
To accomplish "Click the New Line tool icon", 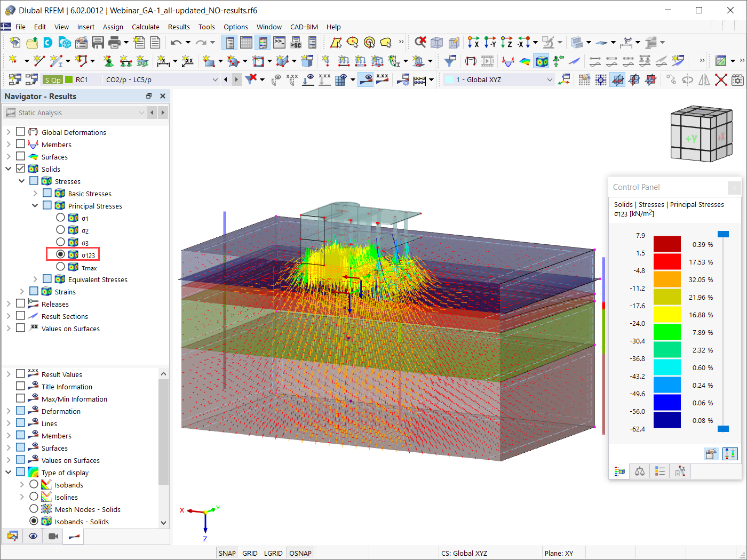I will [39, 61].
